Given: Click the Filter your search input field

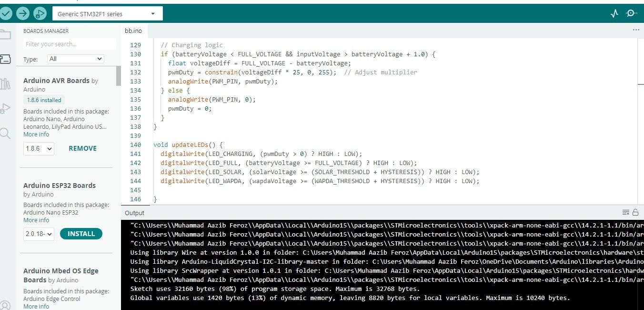Looking at the screenshot, I should 69,44.
